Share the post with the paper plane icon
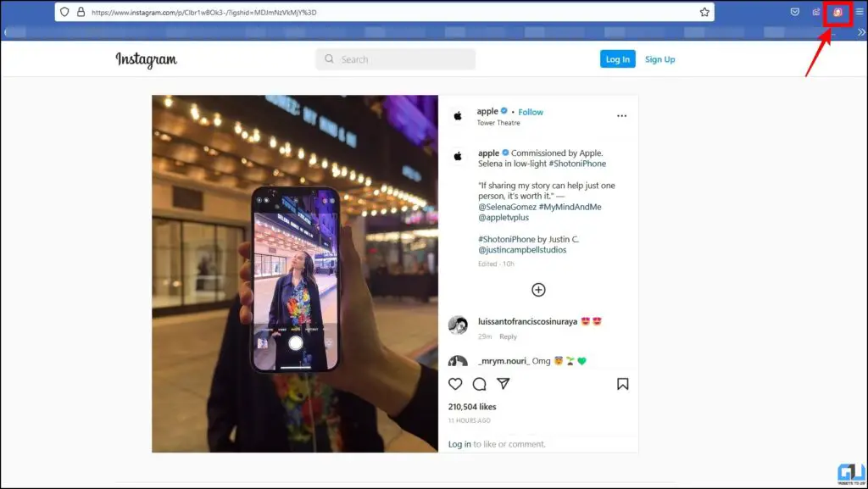This screenshot has height=489, width=868. click(x=504, y=383)
